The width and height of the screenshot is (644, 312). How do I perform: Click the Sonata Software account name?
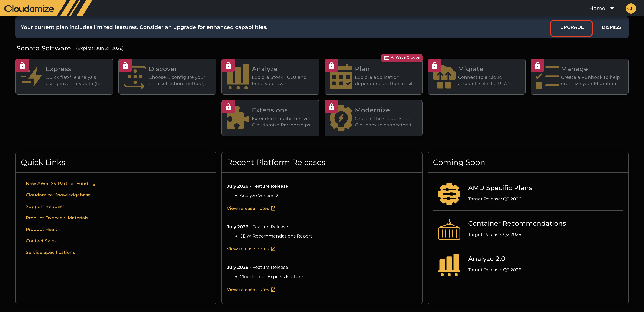[x=44, y=48]
